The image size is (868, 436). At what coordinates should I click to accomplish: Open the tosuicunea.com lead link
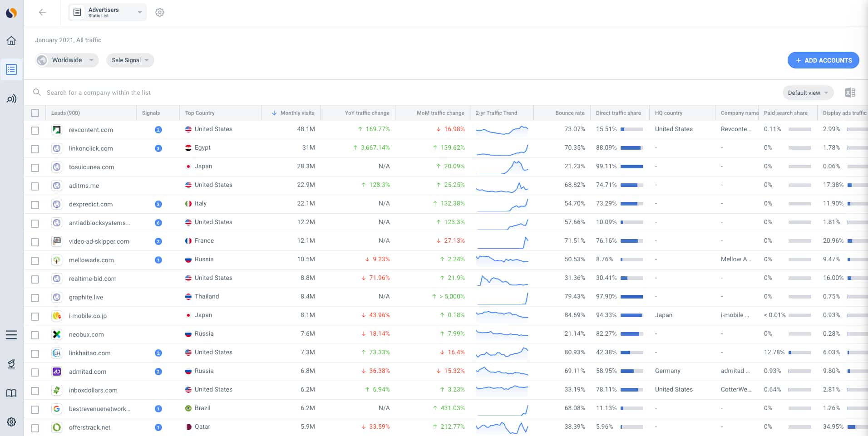coord(91,167)
